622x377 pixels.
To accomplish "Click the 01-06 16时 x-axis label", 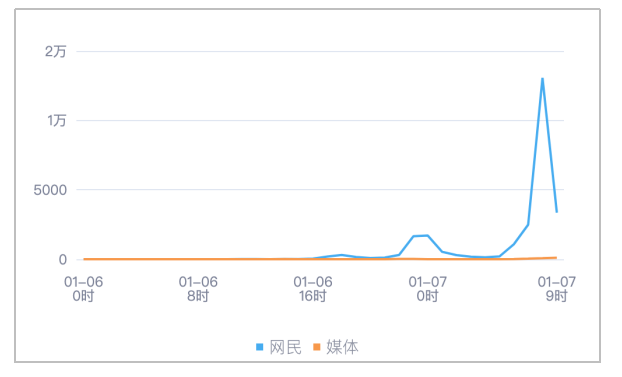I will (313, 289).
